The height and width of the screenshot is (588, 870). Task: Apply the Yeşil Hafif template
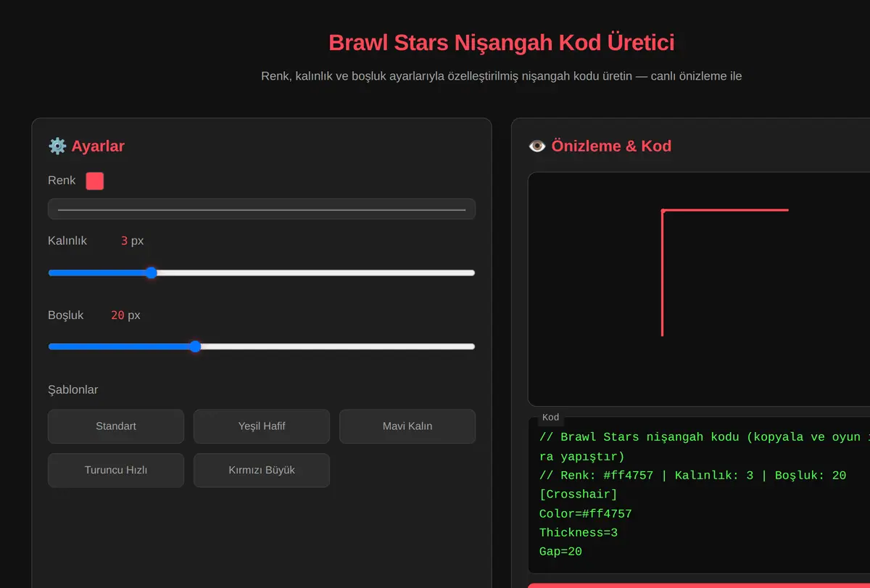pos(262,426)
